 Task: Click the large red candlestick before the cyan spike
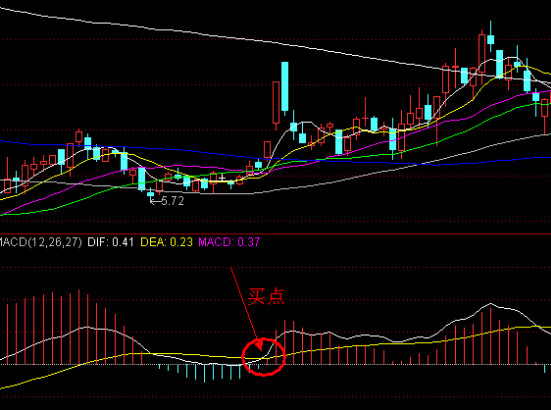point(276,105)
